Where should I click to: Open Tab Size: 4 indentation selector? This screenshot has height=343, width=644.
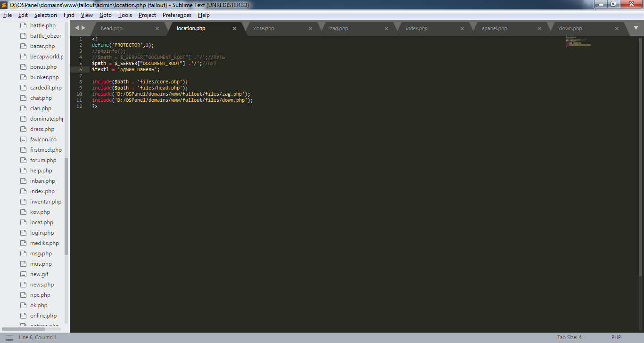point(569,337)
